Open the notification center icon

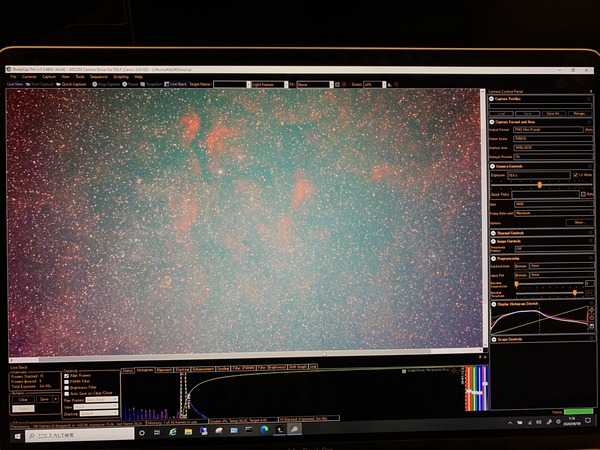[588, 421]
